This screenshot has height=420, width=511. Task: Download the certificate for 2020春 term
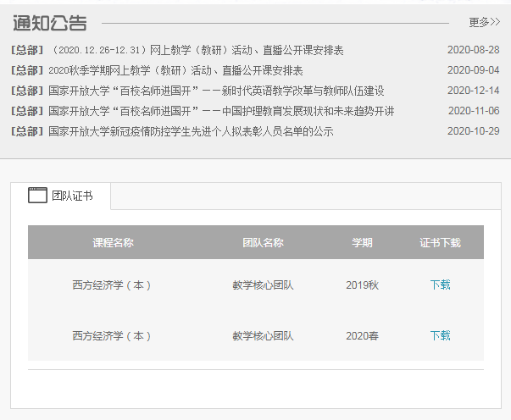pos(440,336)
